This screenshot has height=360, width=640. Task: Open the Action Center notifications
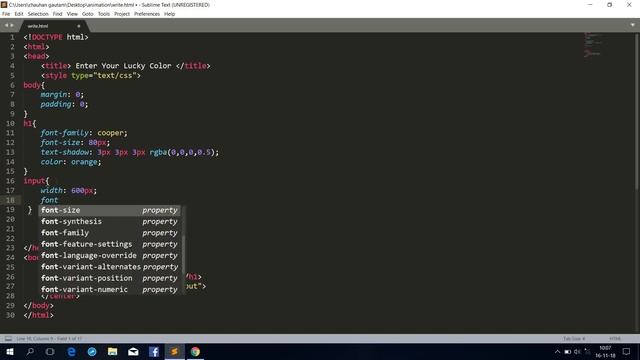point(627,351)
